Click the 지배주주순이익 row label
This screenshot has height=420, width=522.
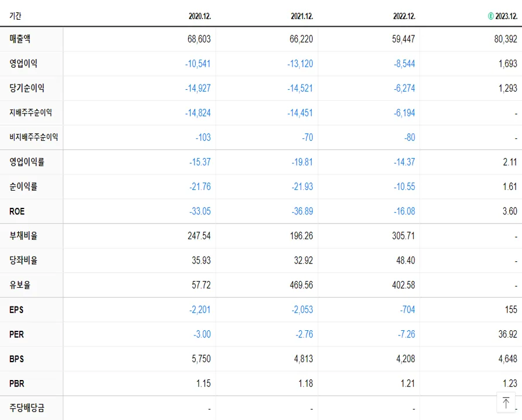[x=31, y=113]
